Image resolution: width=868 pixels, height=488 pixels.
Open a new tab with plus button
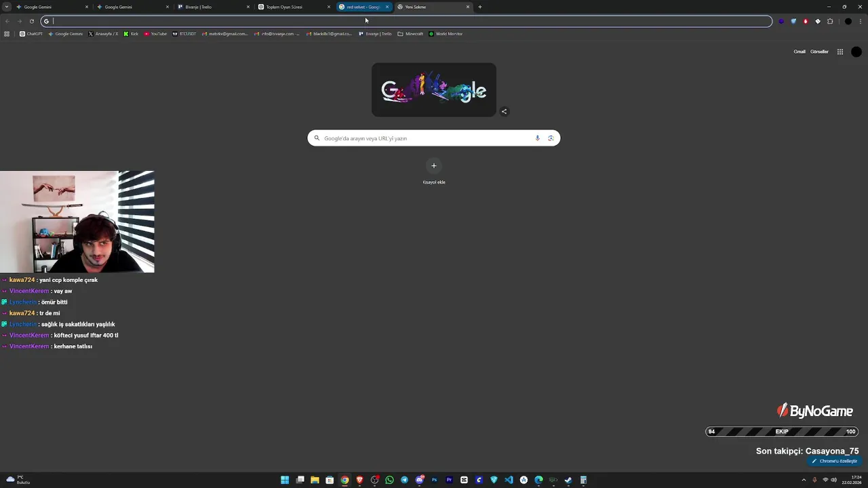(479, 7)
